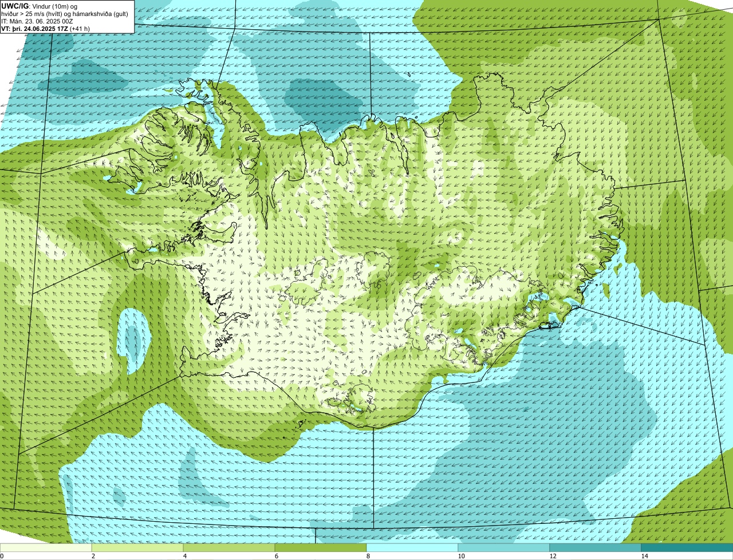Click the 4–6 m/s green legend swatch
This screenshot has height=560, width=733.
229,548
